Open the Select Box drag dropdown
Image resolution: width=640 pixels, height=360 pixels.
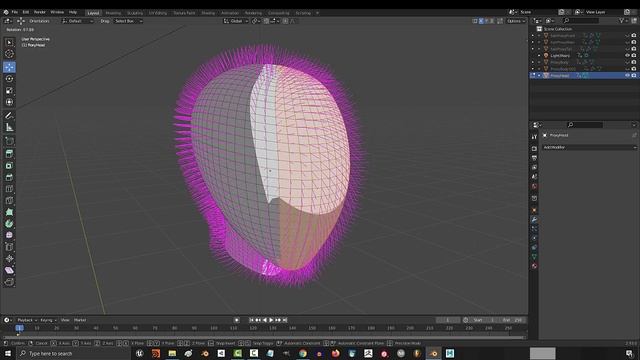coord(128,21)
